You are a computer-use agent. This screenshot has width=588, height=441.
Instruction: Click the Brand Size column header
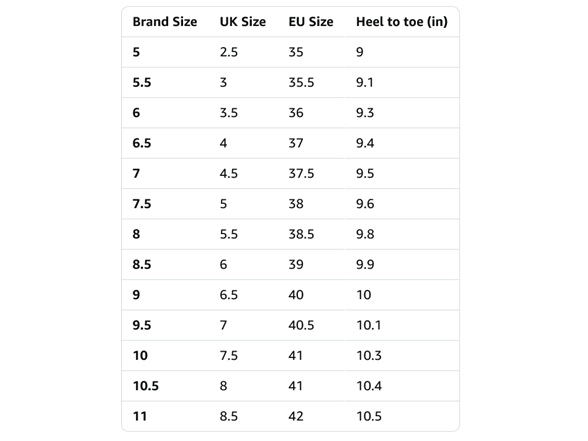(165, 22)
